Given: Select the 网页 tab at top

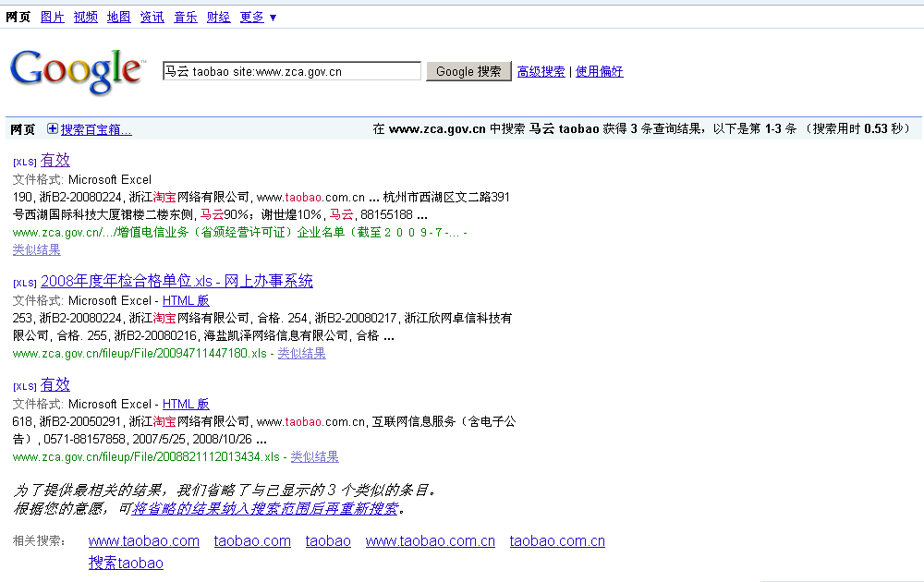Looking at the screenshot, I should tap(18, 17).
